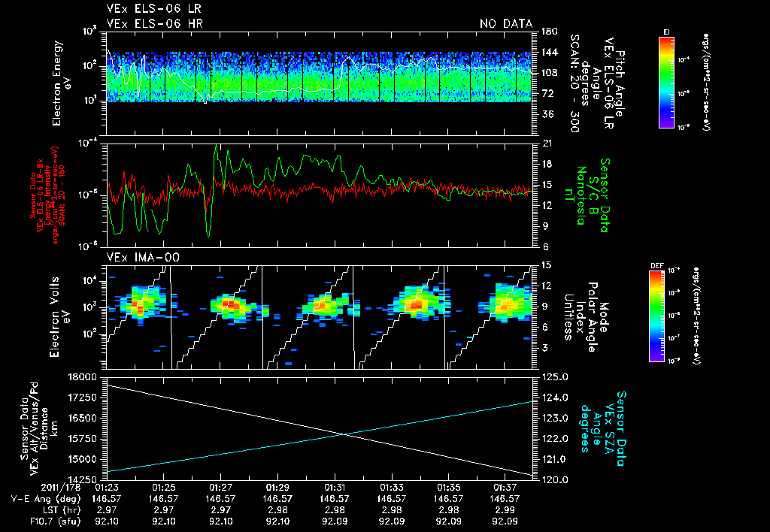Image resolution: width=770 pixels, height=532 pixels.
Task: Click the 'DEF' color bar heading
Action: point(657,266)
